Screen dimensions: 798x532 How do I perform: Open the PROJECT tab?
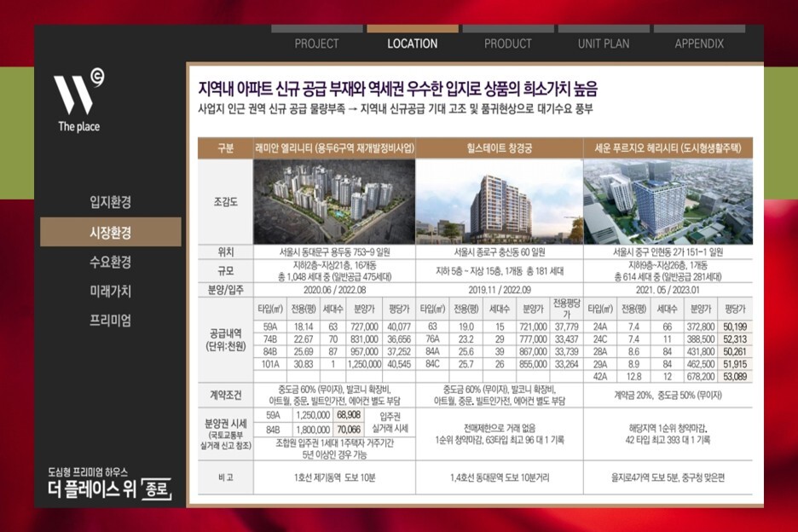[316, 43]
